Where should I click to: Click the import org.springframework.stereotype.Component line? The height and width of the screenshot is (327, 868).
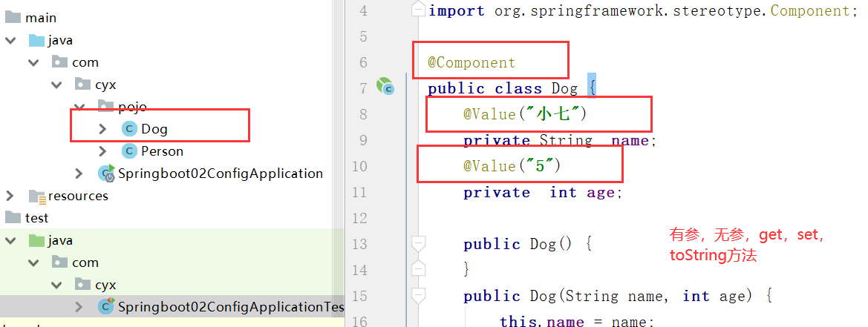(x=643, y=10)
